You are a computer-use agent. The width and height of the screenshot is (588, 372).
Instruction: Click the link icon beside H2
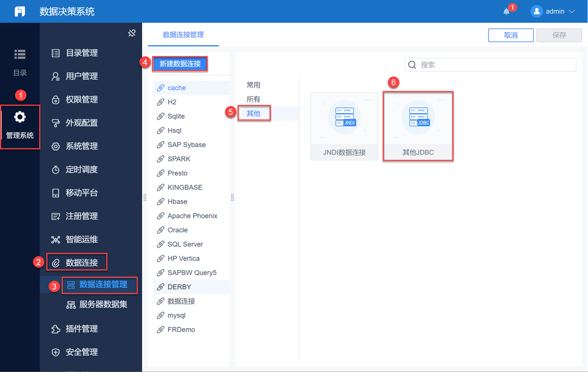pos(160,102)
